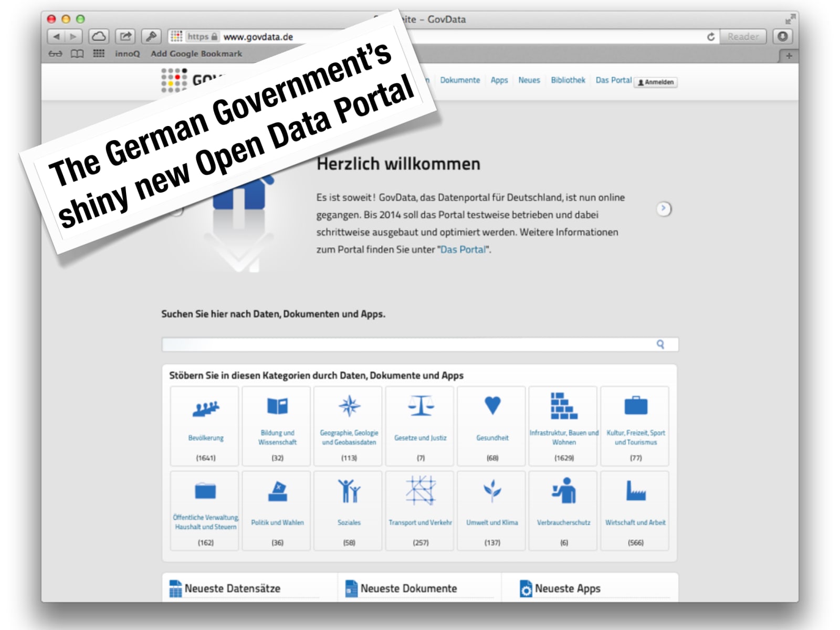This screenshot has height=630, width=840.
Task: Click Neueste Dokumente heading
Action: point(408,589)
